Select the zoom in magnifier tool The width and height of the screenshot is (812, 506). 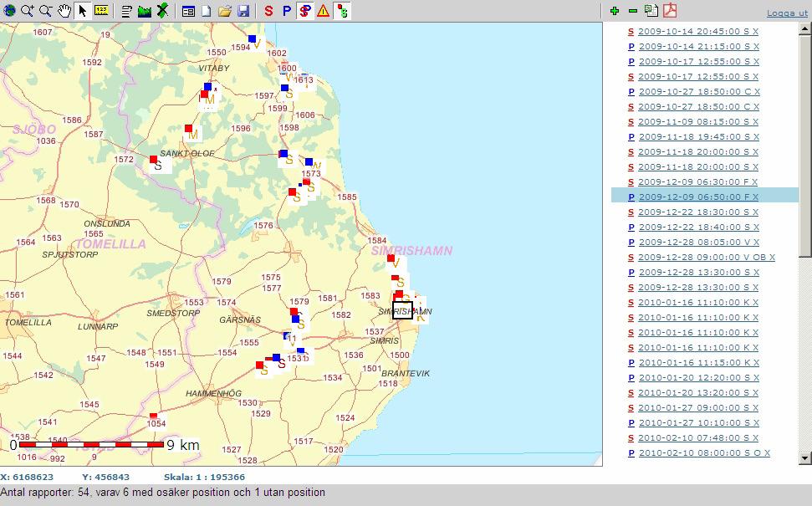[28, 10]
